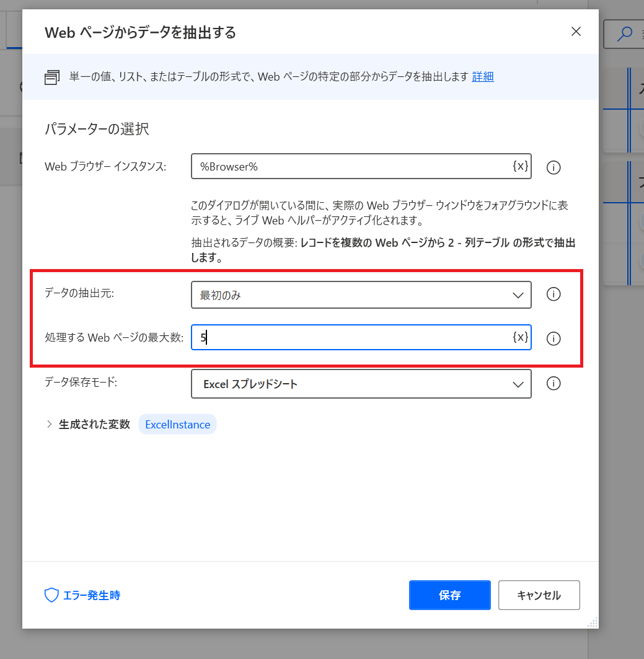Close the Web page data extraction dialog

[x=576, y=32]
